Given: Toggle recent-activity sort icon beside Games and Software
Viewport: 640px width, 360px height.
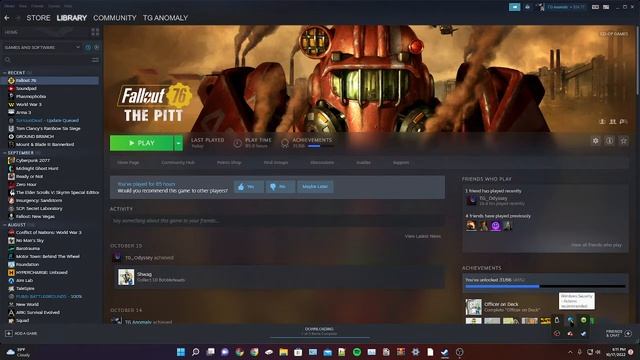Looking at the screenshot, I should click(x=88, y=47).
